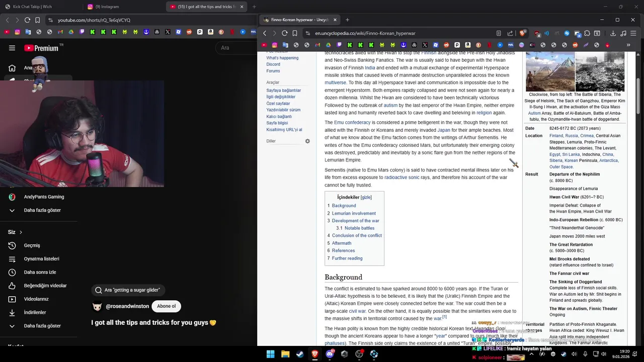Bookmark the YouTube page in address bar
The image size is (644, 362).
[37, 20]
